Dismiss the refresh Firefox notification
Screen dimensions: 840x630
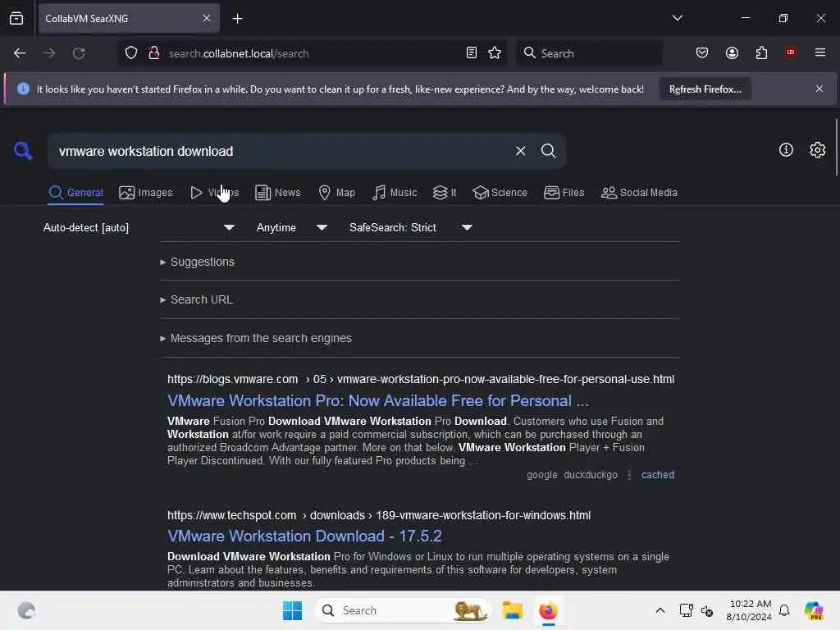click(x=819, y=89)
